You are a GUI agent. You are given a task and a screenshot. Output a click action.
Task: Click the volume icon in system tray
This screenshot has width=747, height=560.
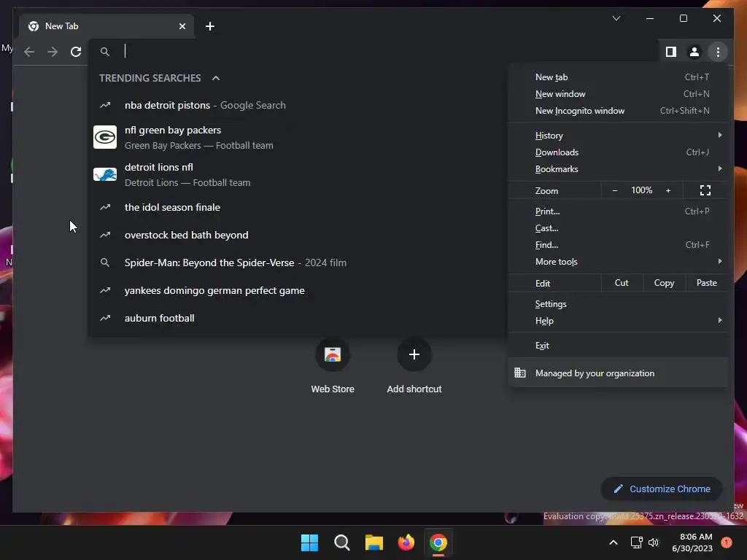pyautogui.click(x=654, y=542)
